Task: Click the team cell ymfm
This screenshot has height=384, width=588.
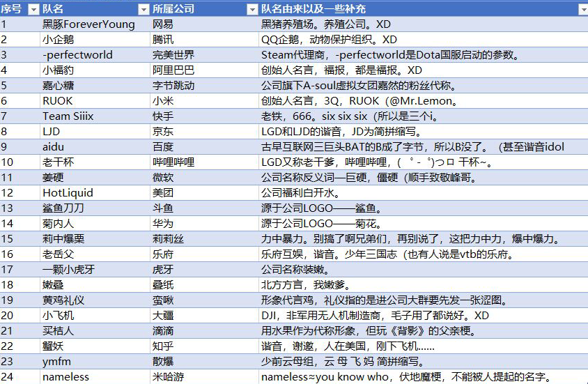Action: (x=95, y=362)
